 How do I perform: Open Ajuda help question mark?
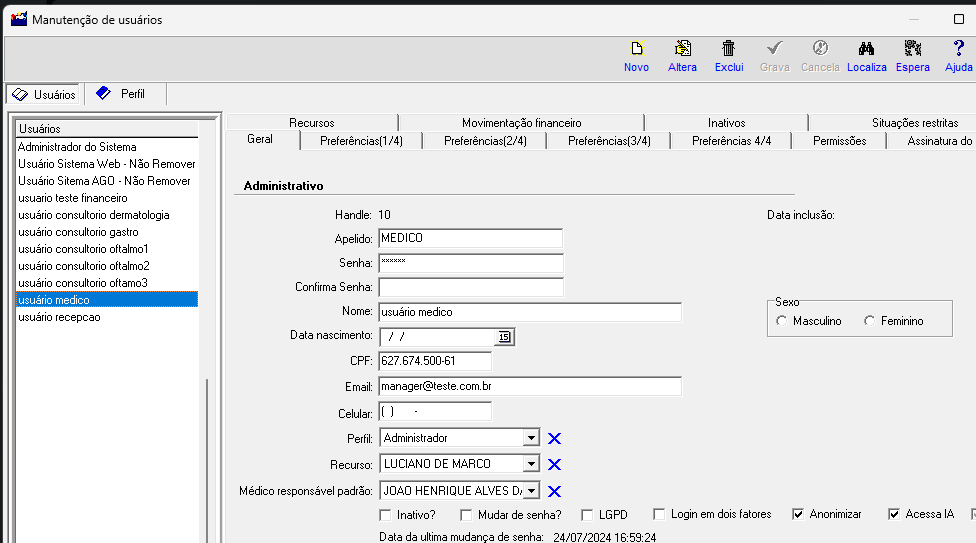(x=959, y=49)
